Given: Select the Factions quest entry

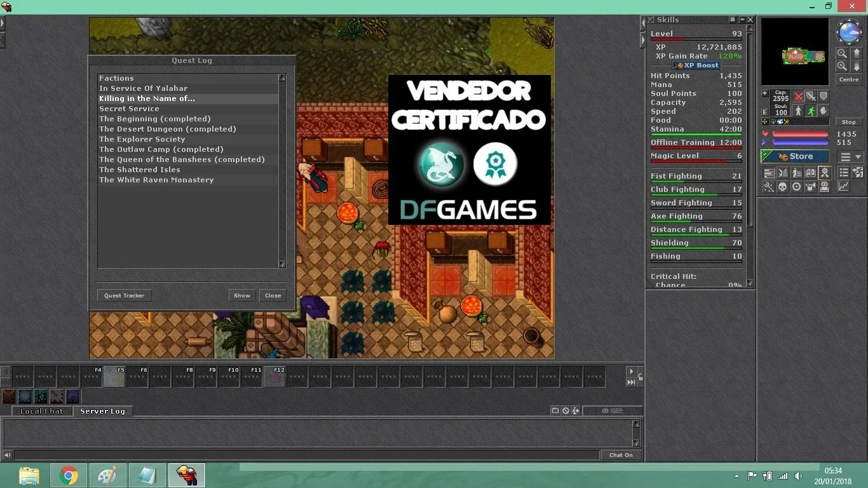Looking at the screenshot, I should coord(188,78).
